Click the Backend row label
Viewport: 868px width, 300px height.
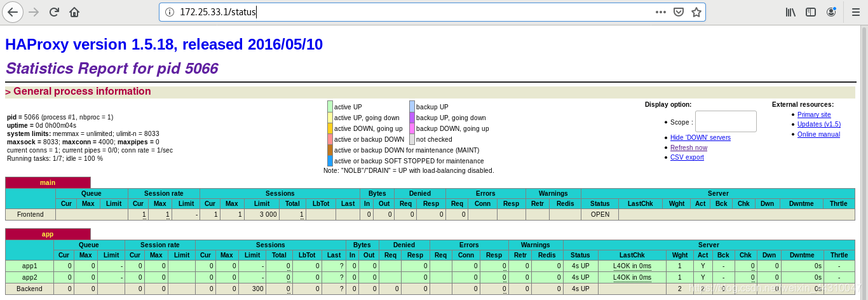click(29, 289)
